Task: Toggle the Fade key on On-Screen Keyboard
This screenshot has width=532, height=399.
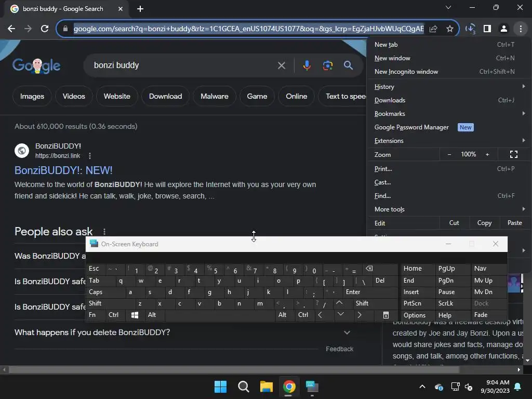Action: [488, 315]
